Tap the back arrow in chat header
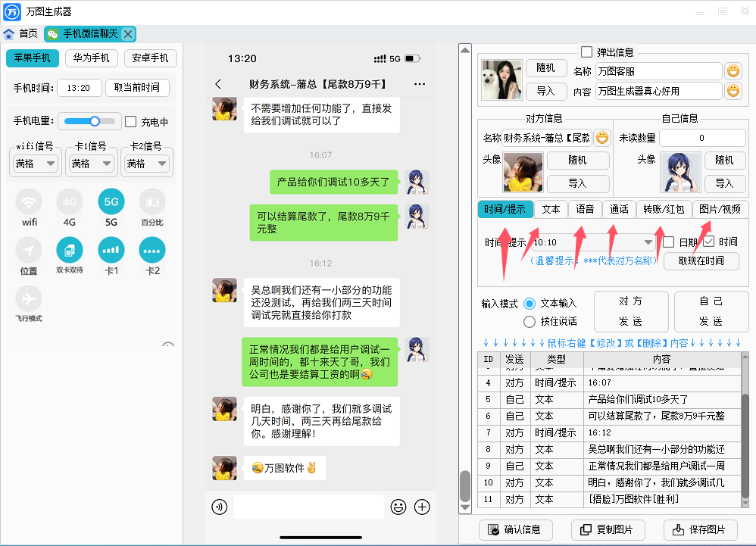Screen dimensions: 756x546 pos(218,84)
